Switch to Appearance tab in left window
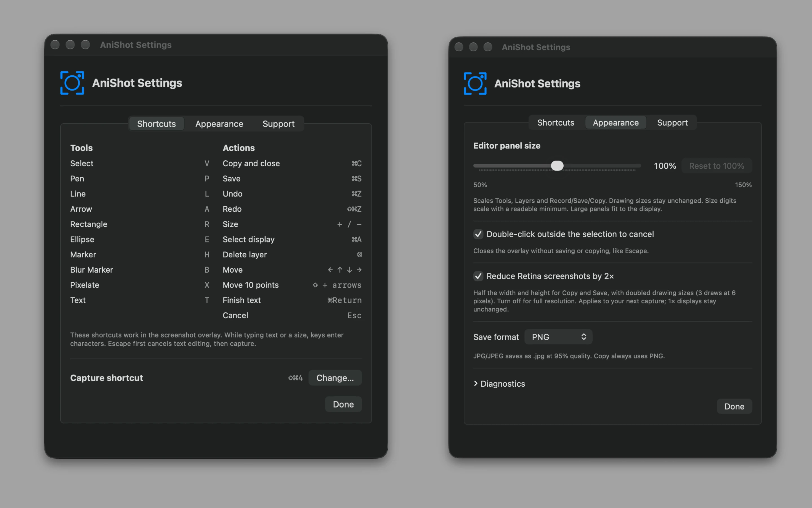Viewport: 812px width, 508px height. coord(219,124)
